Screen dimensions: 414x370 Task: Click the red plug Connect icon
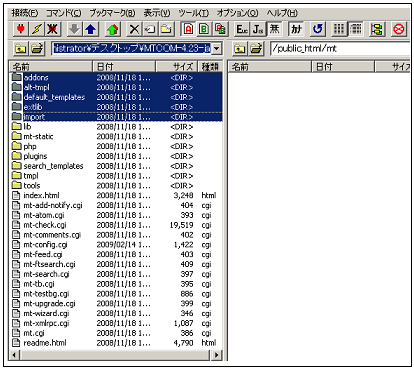(x=21, y=29)
